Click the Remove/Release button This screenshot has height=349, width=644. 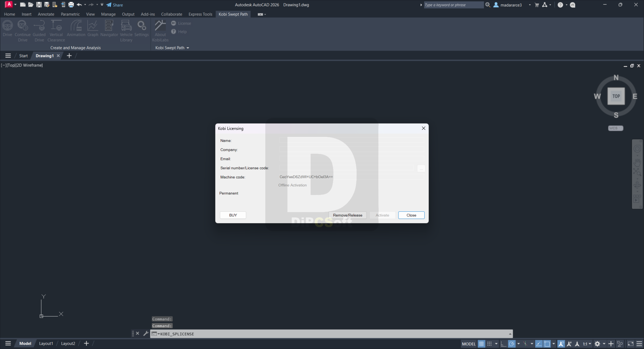coord(347,215)
